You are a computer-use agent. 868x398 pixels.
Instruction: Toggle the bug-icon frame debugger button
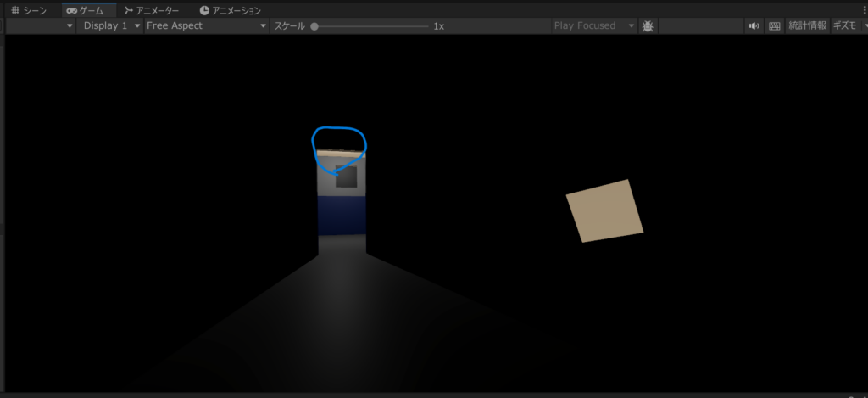click(648, 26)
